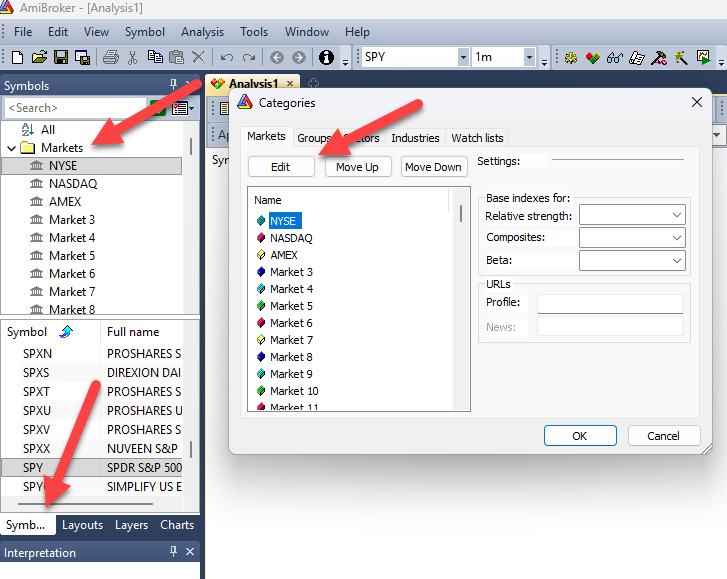The image size is (727, 579).
Task: Click the Paste clipboard icon
Action: [x=176, y=57]
